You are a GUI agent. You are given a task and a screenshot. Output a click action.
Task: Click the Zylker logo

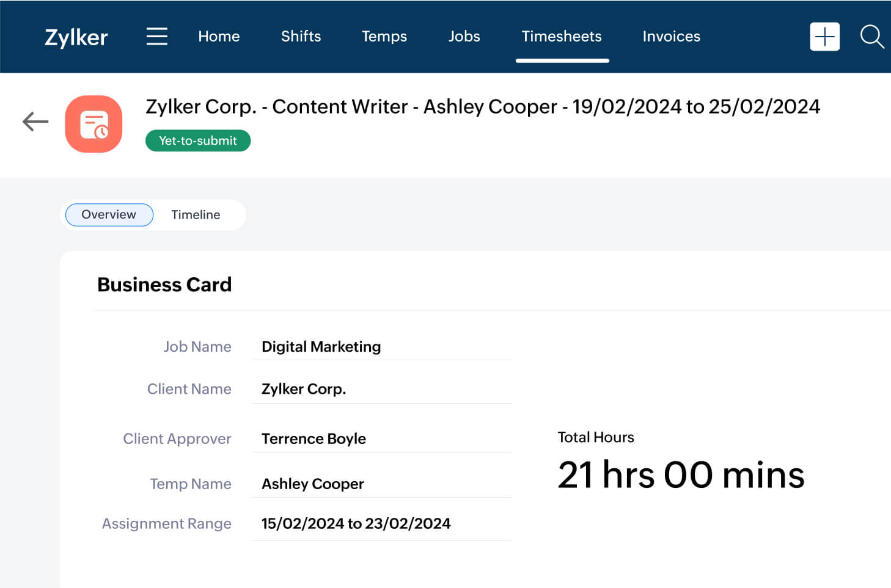coord(76,37)
